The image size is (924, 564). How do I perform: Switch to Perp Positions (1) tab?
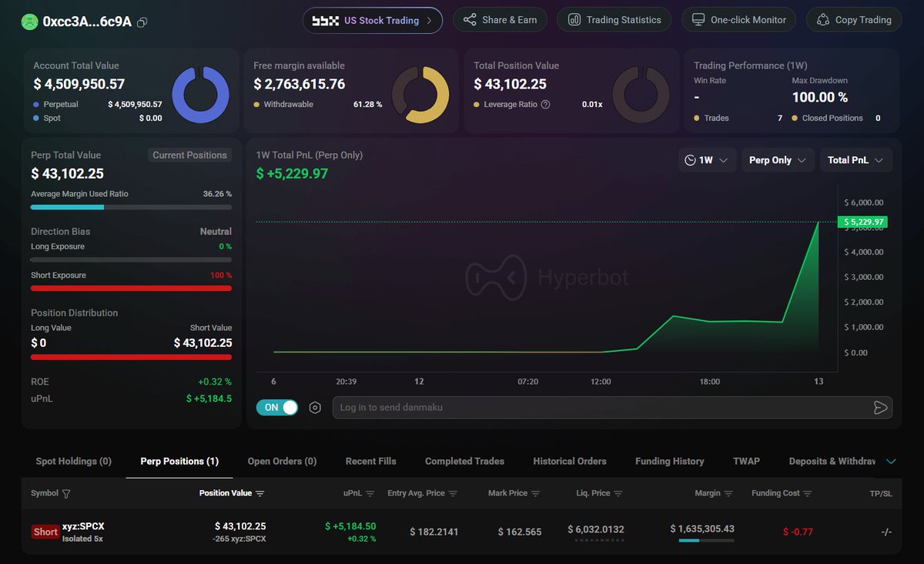[179, 462]
